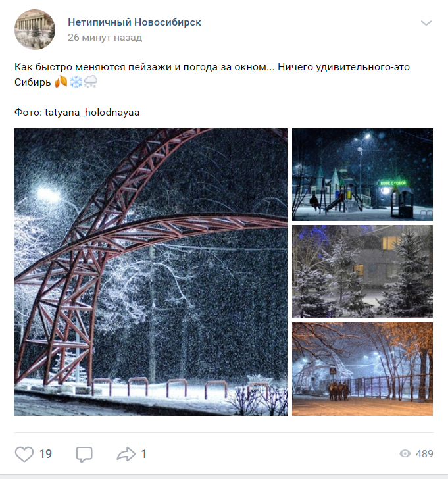Open the orange-lit street walkers photo
This screenshot has width=448, height=479.
tap(362, 369)
